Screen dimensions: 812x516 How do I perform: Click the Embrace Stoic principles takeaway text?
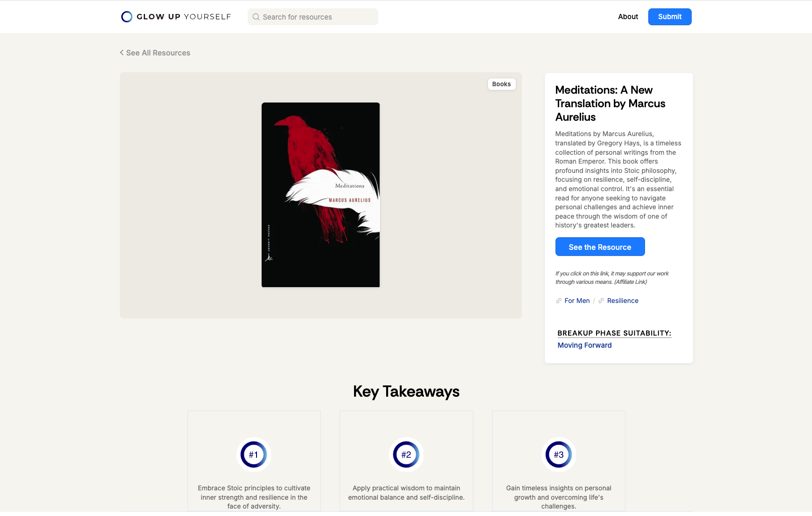click(x=254, y=497)
